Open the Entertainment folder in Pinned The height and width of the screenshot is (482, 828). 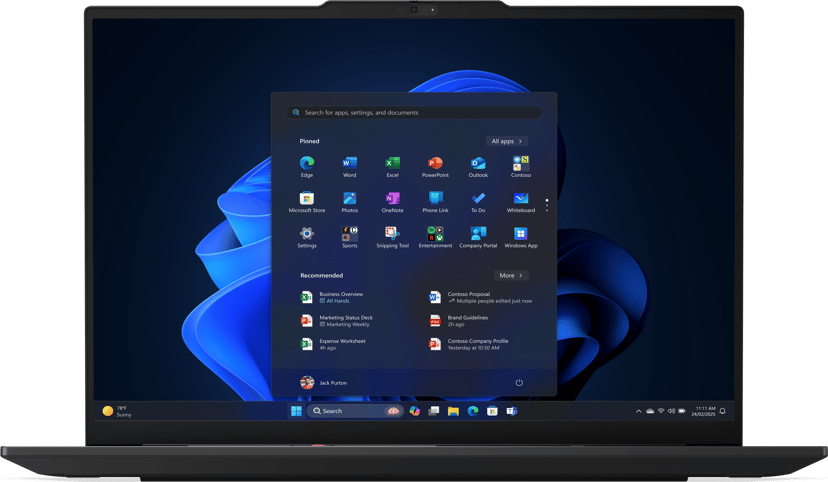[x=435, y=238]
